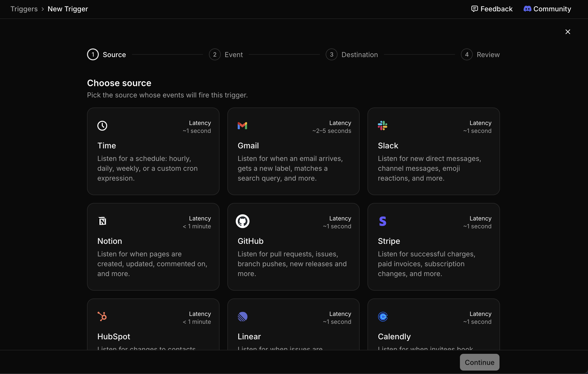The width and height of the screenshot is (588, 374).
Task: Click the Notion latency '< 1 minute' text
Action: tap(197, 226)
